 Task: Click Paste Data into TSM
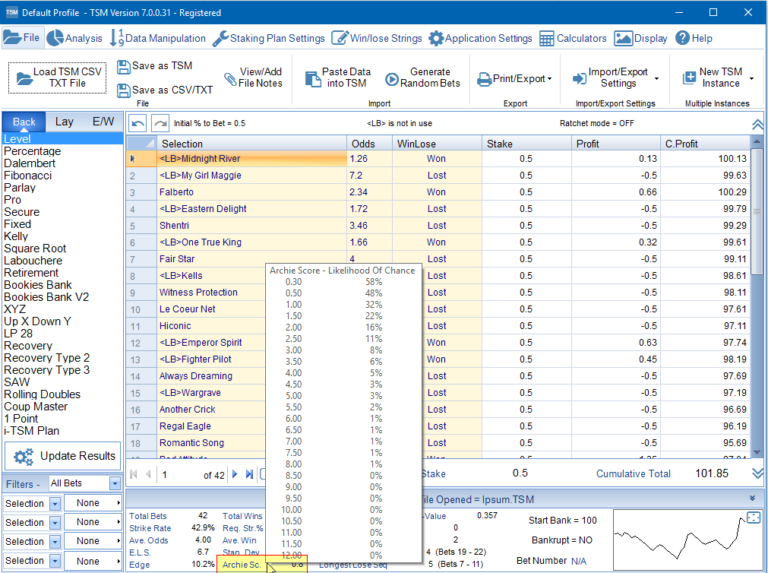coord(337,78)
